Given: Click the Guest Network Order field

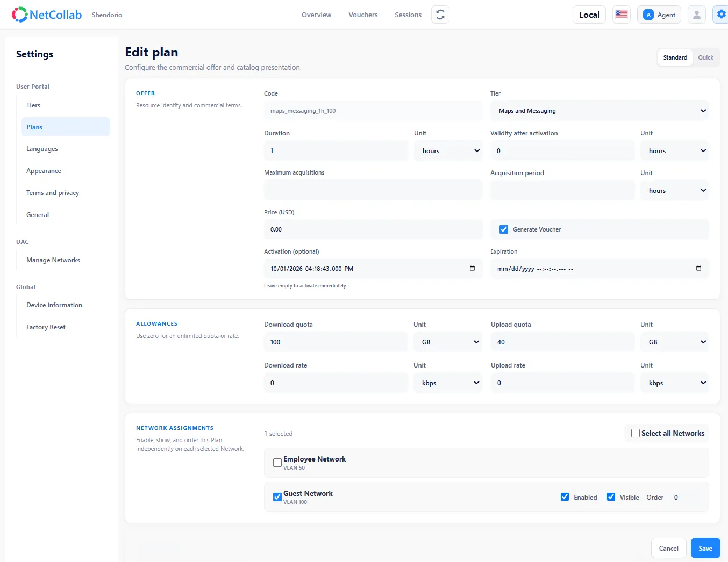Looking at the screenshot, I should point(685,497).
